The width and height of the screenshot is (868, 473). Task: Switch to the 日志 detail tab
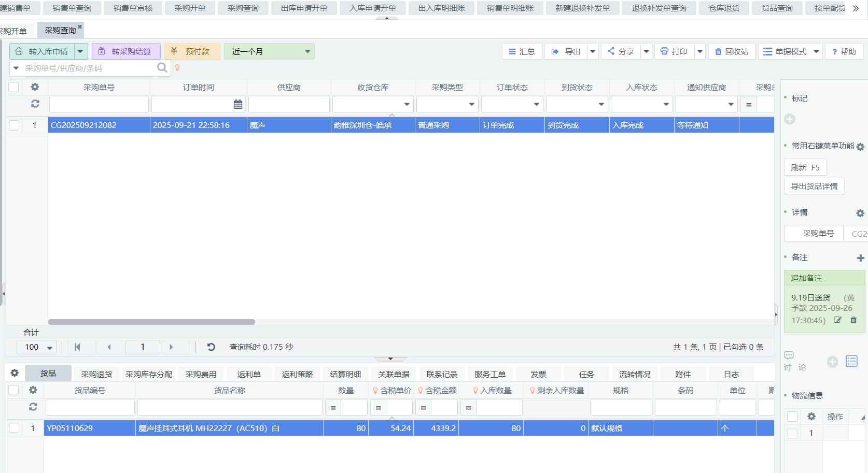[x=731, y=374]
